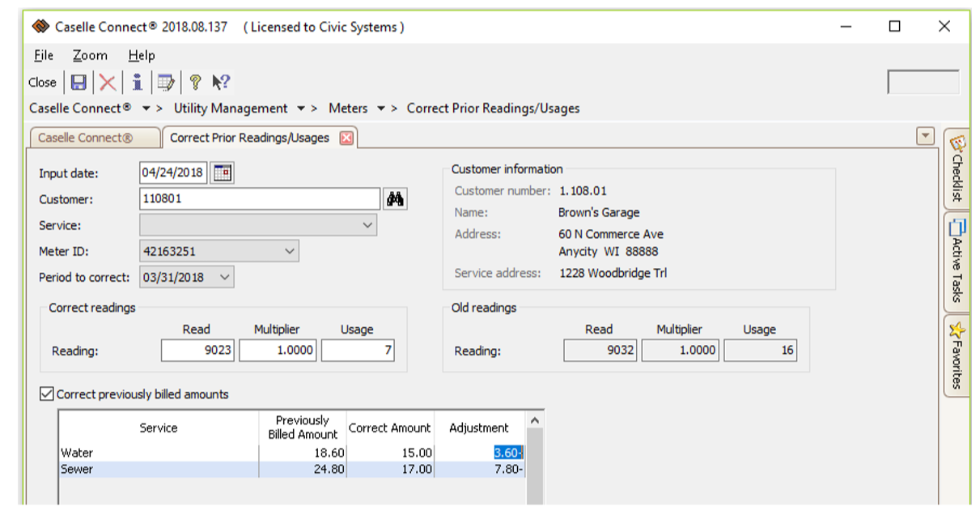Expand Utility Management breadcrumb arrow
This screenshot has height=515, width=980.
tap(301, 109)
